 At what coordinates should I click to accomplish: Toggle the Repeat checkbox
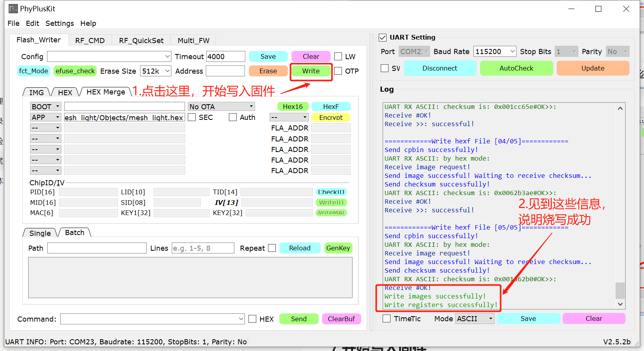click(x=272, y=248)
